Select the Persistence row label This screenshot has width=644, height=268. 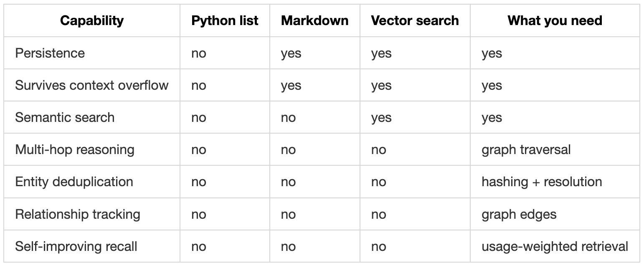[50, 53]
